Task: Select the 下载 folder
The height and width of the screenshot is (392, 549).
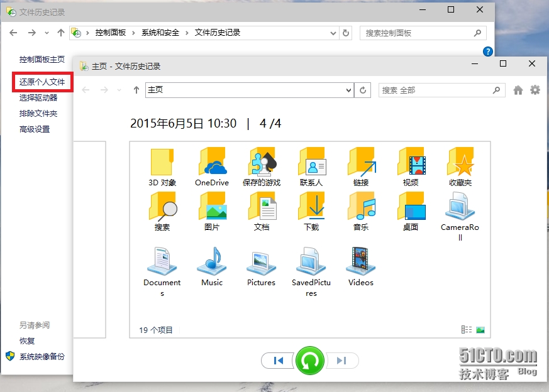Action: point(311,212)
